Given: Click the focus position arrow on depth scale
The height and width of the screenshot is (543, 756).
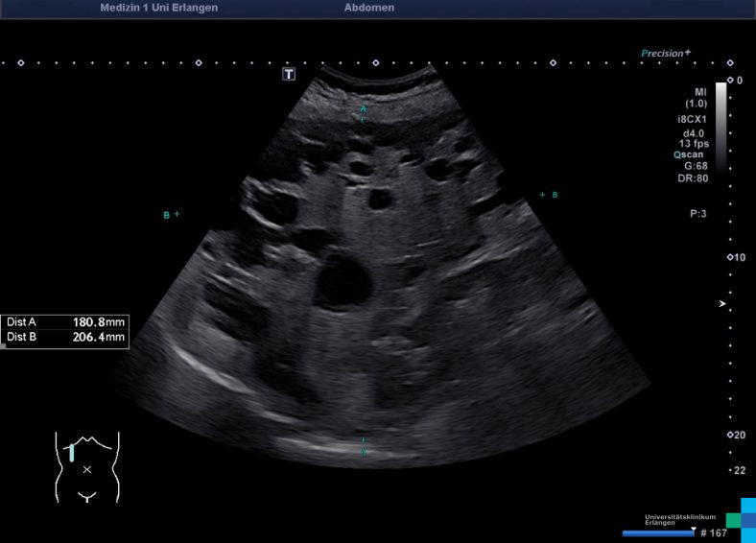Looking at the screenshot, I should coord(723,304).
